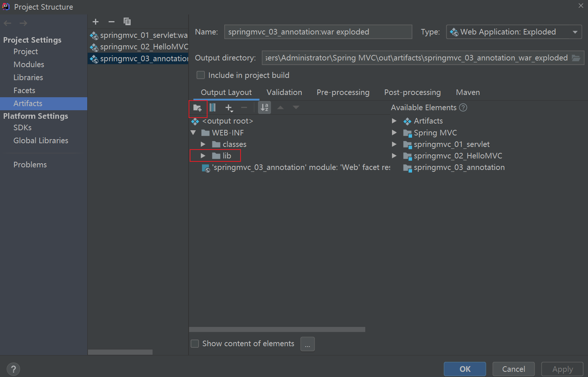Click Cancel button
The image size is (588, 377).
(x=513, y=369)
